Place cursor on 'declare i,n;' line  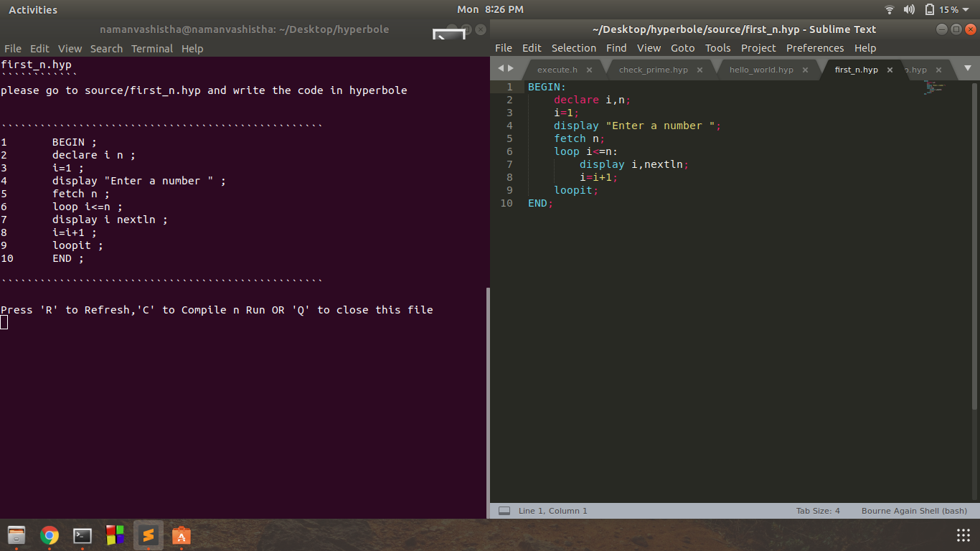(x=593, y=100)
